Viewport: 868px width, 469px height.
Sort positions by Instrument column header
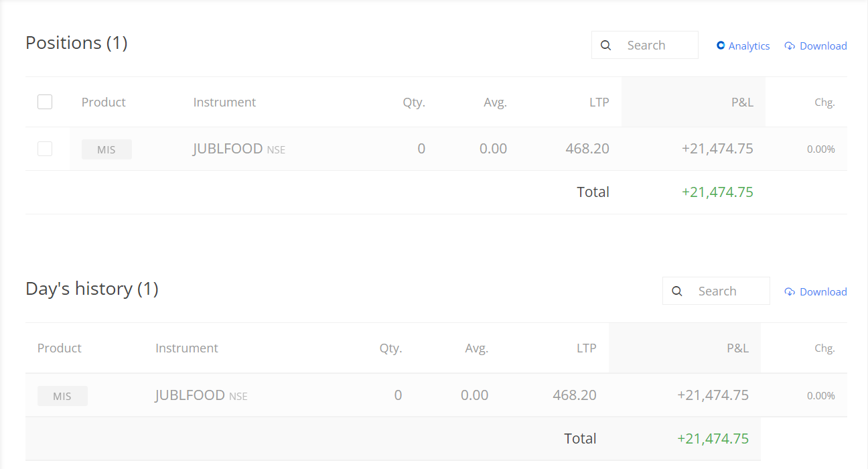coord(224,103)
